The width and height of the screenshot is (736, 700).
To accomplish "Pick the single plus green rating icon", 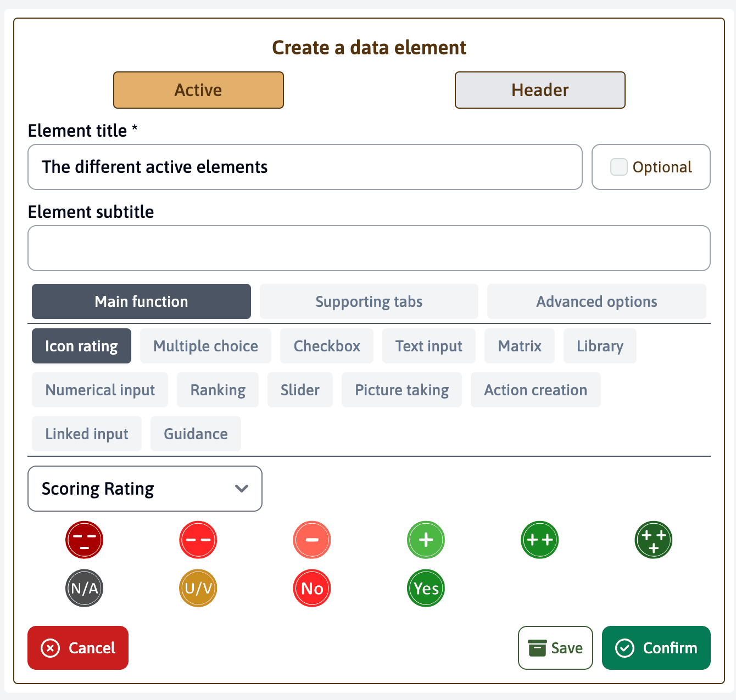I will point(426,540).
